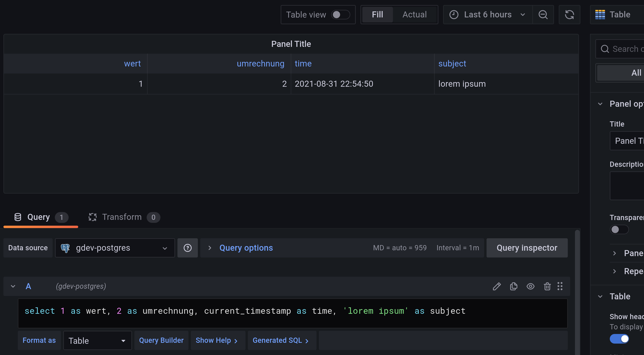
Task: Click in the SQL query editor field
Action: pos(292,313)
